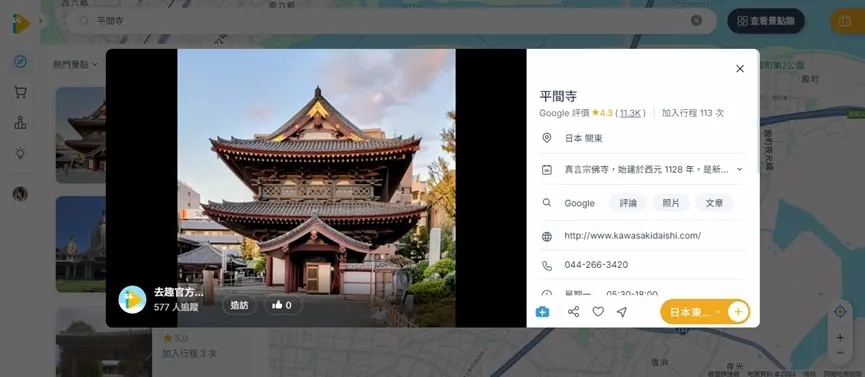The width and height of the screenshot is (865, 377).
Task: Click the 平間寺 title in the panel
Action: (558, 97)
